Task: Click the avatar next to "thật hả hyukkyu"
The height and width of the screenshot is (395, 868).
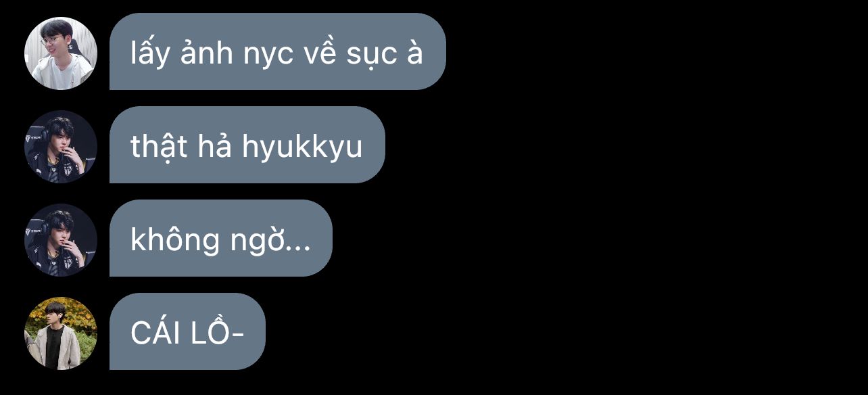Action: (x=61, y=147)
